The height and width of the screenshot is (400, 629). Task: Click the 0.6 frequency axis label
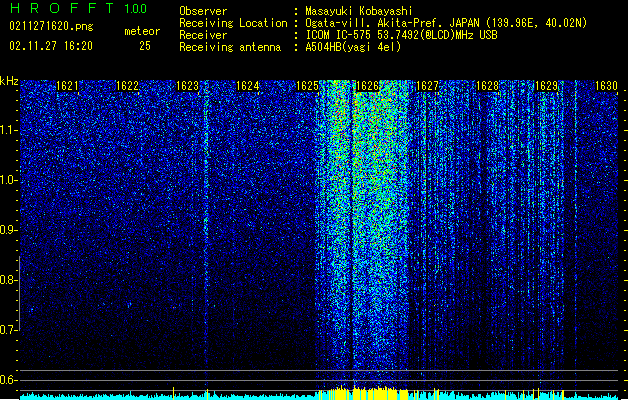pos(8,380)
